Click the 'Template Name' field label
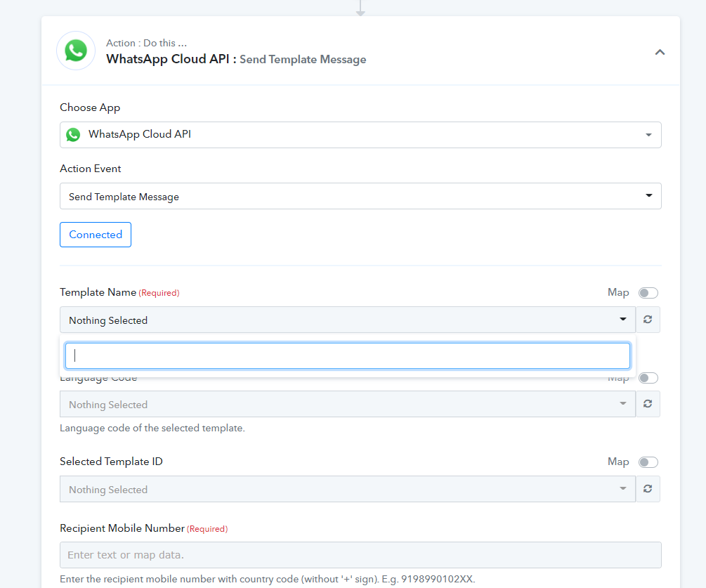Viewport: 706px width, 588px height. click(98, 292)
